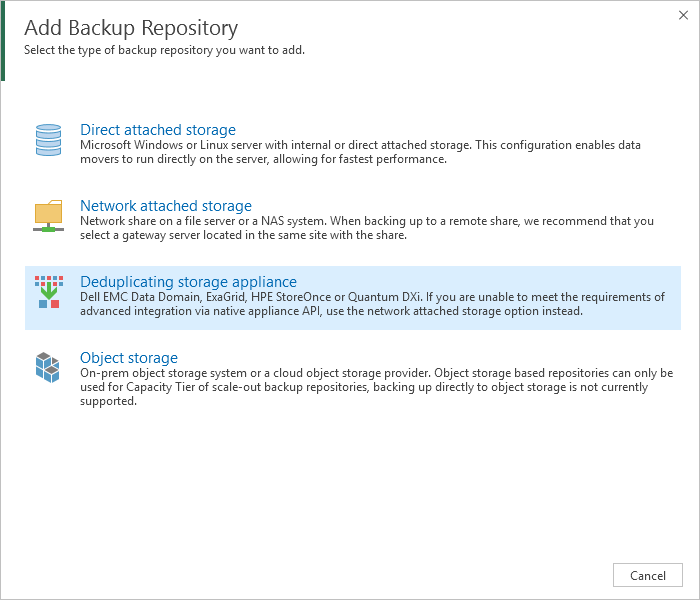Viewport: 700px width, 600px height.
Task: Close the Add Backup Repository dialog
Action: click(x=683, y=15)
